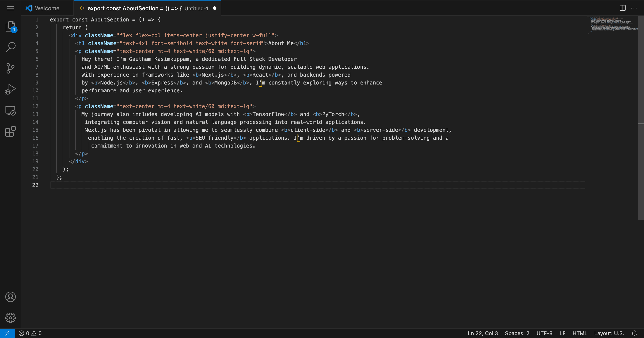Viewport: 644px width, 338px height.
Task: Click line number 1 in gutter
Action: click(x=37, y=19)
